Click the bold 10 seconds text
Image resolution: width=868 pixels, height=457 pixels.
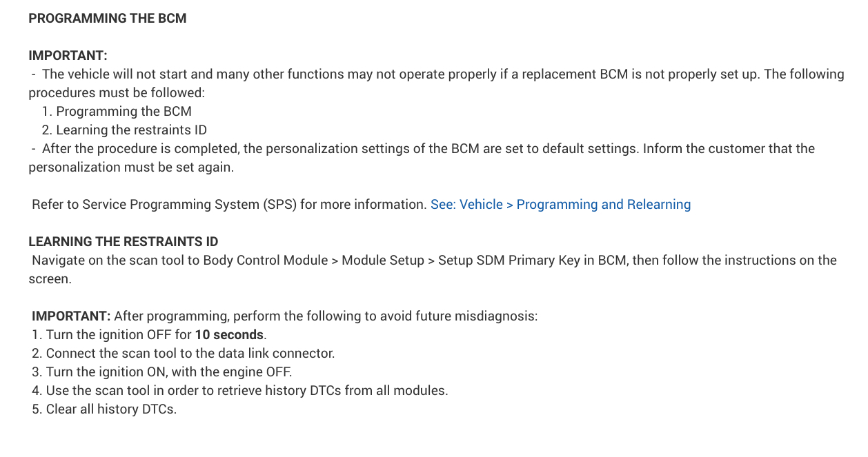229,335
